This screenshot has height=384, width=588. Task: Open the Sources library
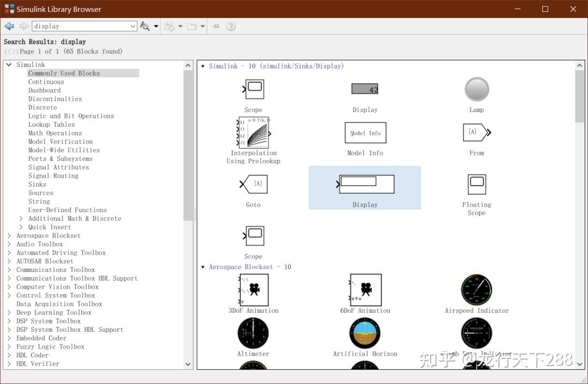click(x=41, y=193)
